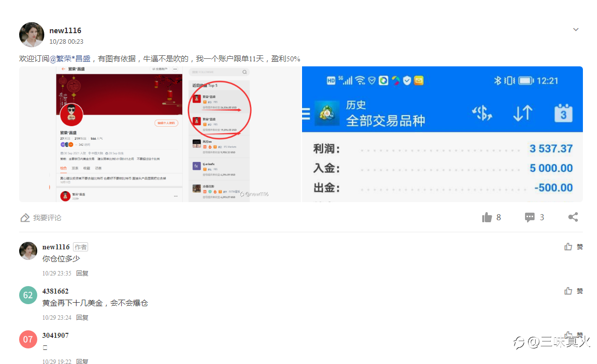Image resolution: width=597 pixels, height=364 pixels.
Task: Open the right trading history screenshot
Action: tap(442, 134)
